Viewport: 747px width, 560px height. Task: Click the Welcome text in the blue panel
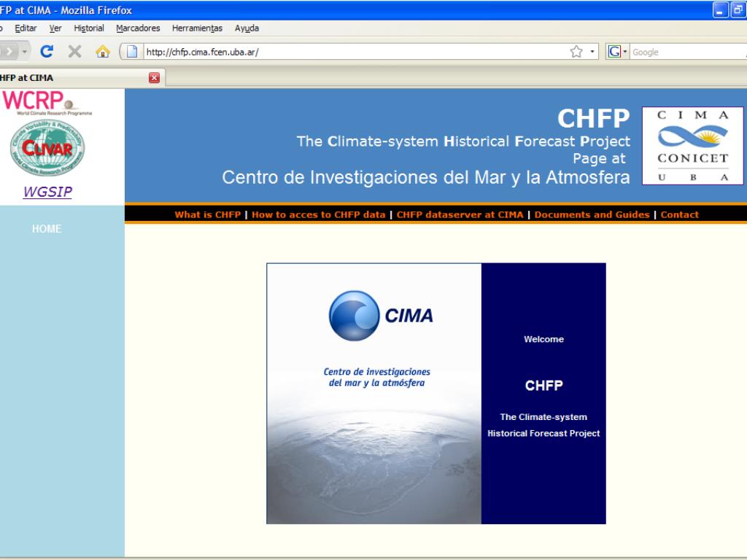click(543, 339)
